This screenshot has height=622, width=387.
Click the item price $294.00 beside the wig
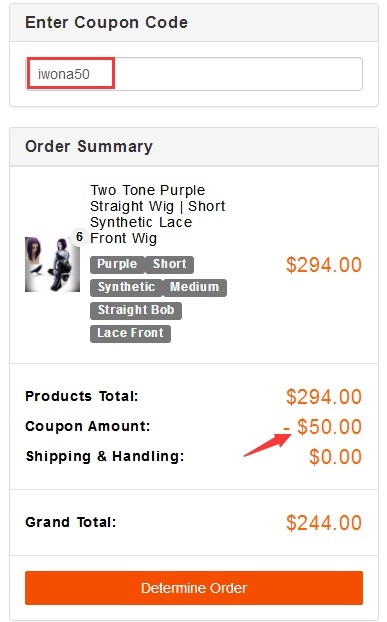(x=324, y=265)
